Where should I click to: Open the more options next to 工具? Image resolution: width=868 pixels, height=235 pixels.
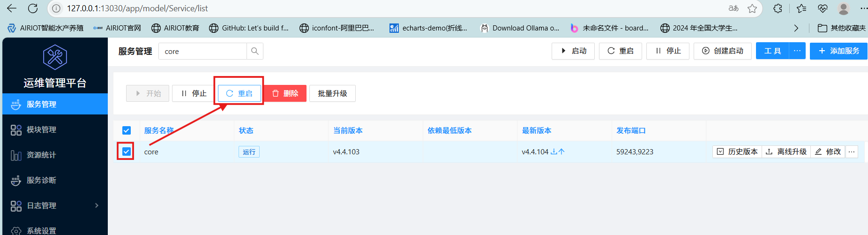point(797,51)
